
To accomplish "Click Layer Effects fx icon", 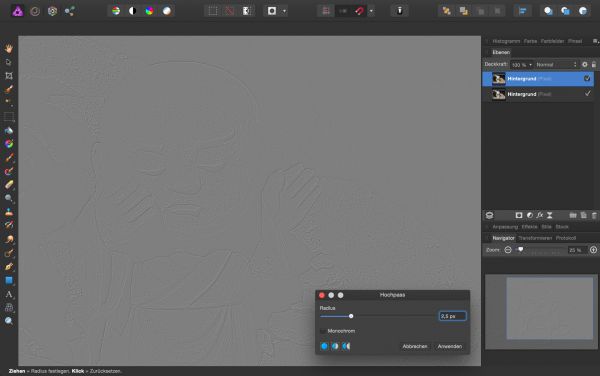I will (540, 215).
